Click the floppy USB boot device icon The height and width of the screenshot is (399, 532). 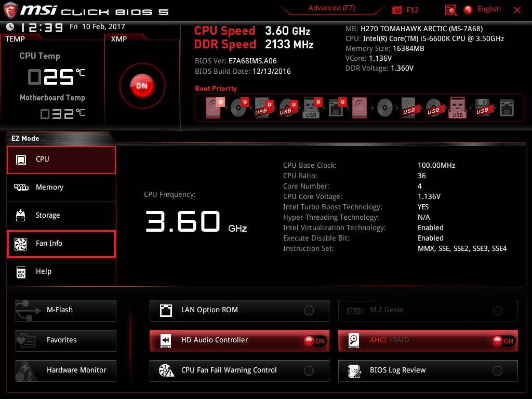[482, 108]
